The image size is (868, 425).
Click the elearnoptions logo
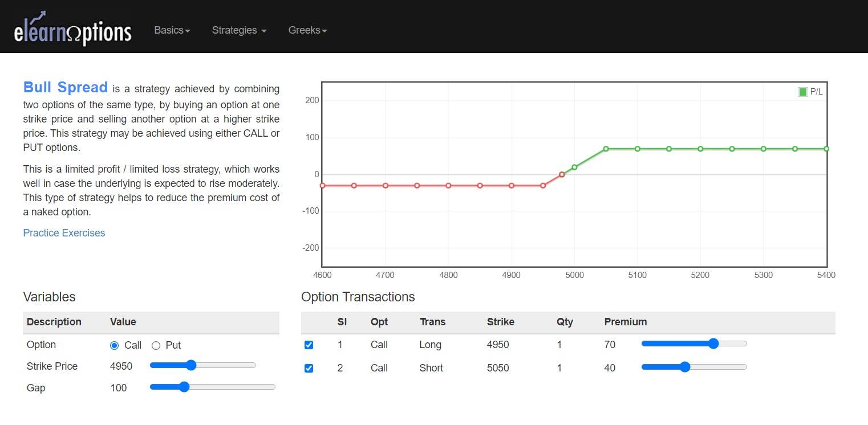click(x=72, y=28)
